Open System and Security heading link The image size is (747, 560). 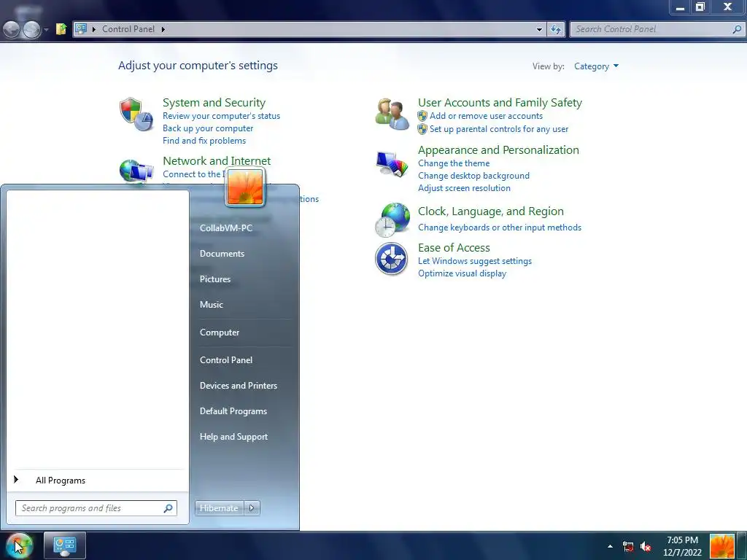214,103
